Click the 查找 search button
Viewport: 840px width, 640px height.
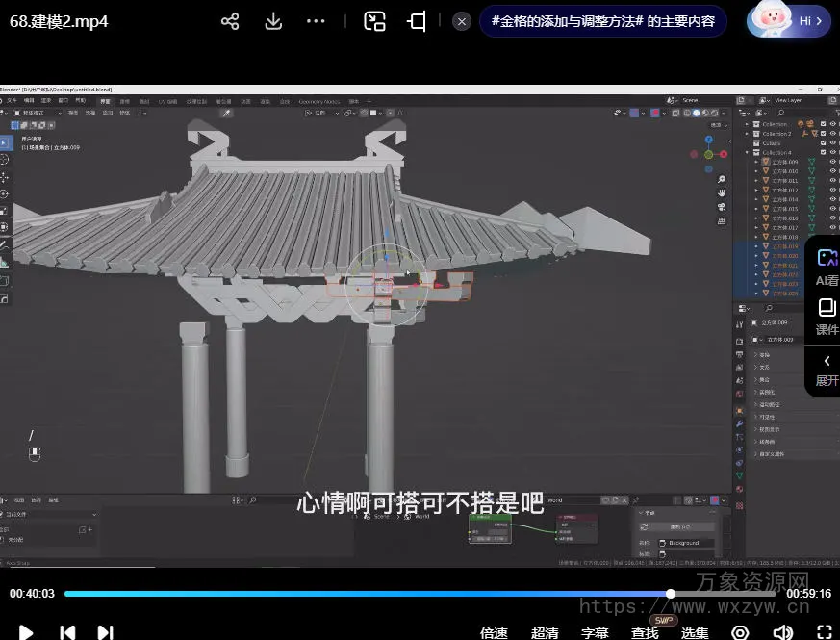[645, 632]
